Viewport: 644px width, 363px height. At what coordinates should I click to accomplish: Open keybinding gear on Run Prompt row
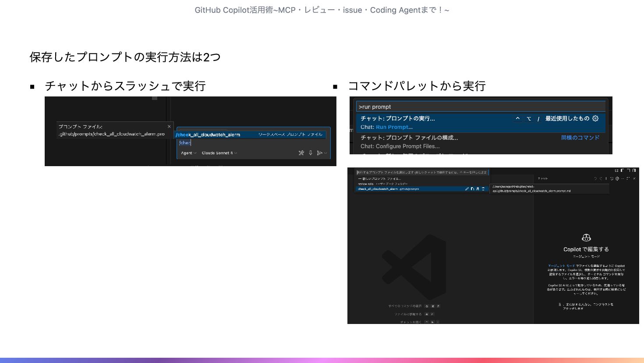pyautogui.click(x=595, y=118)
